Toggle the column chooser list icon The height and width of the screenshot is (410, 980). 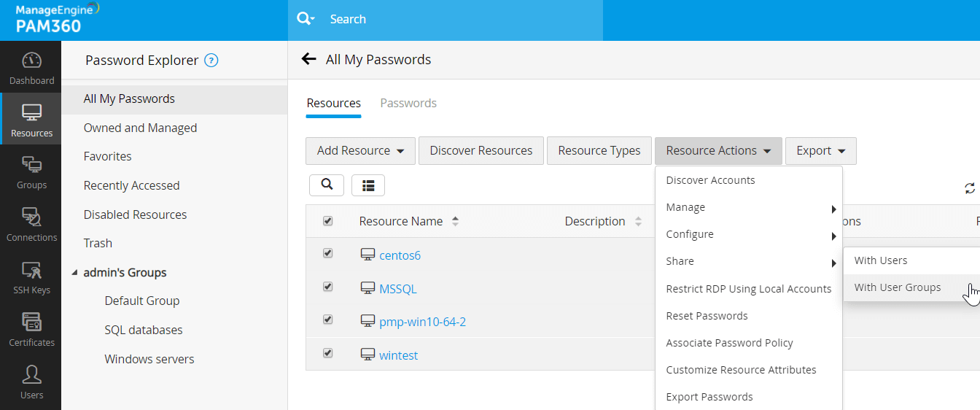tap(368, 185)
